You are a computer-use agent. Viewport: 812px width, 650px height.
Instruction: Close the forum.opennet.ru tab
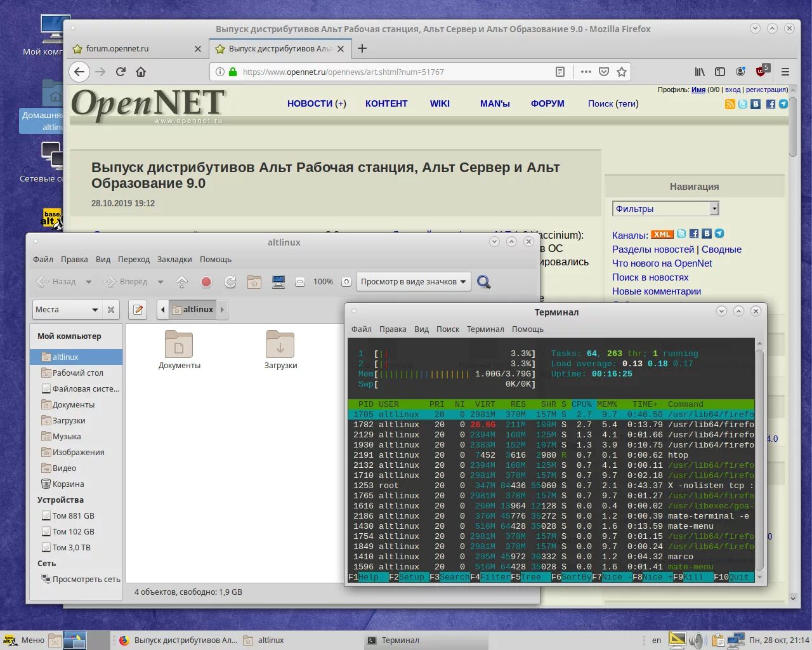pos(197,49)
